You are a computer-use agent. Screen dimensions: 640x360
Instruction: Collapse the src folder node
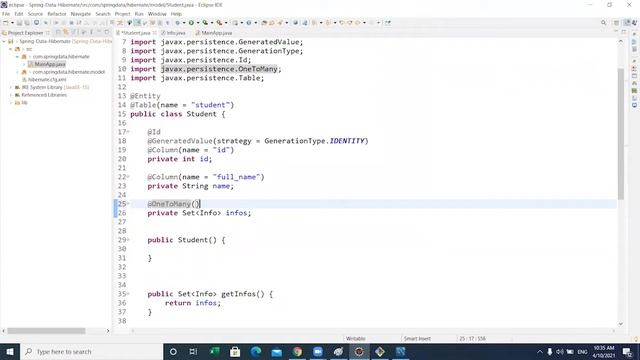11,49
